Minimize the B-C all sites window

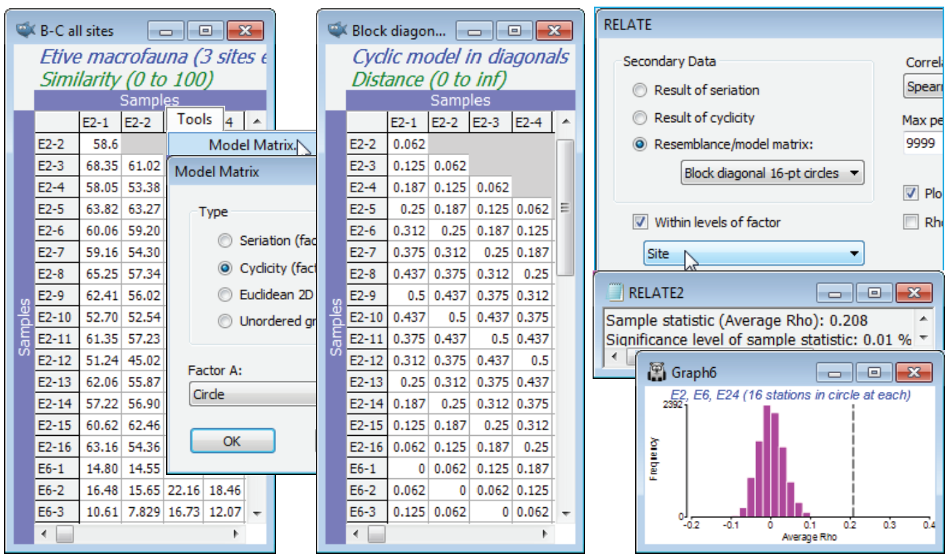[165, 30]
